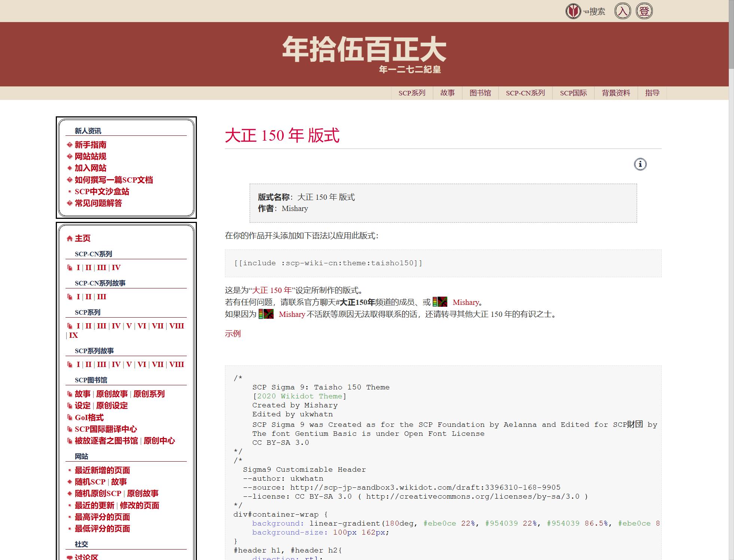The image size is (734, 560).
Task: Click the document icon beside SCP-CN系列 numerals
Action: (x=70, y=268)
